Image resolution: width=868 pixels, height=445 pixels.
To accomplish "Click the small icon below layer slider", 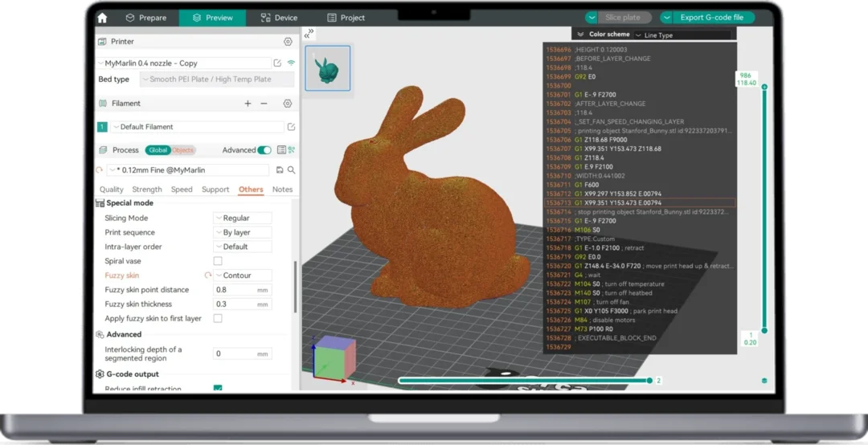I will coord(764,381).
